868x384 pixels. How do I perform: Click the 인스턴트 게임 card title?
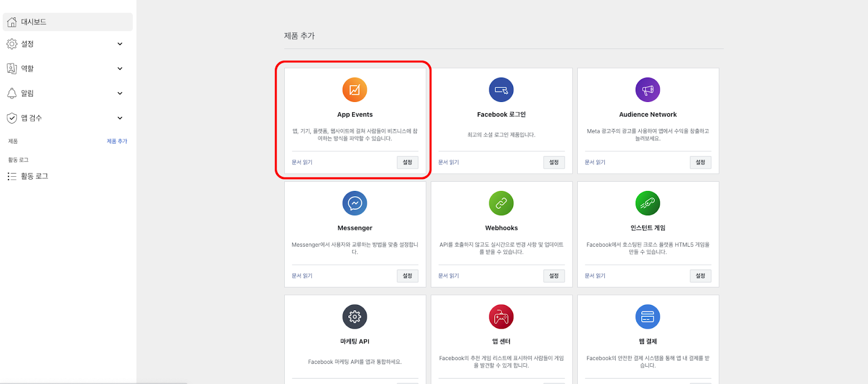pyautogui.click(x=648, y=228)
